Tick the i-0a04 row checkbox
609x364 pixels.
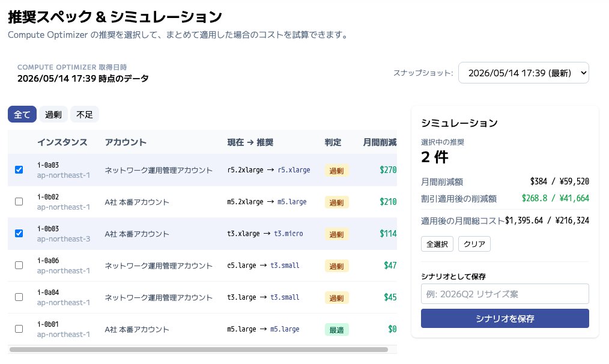tap(19, 297)
